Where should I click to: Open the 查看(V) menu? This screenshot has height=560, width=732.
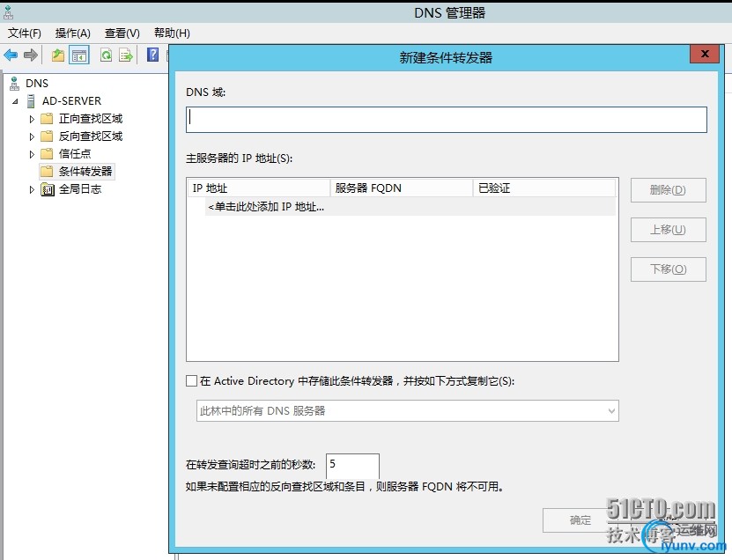[x=122, y=33]
